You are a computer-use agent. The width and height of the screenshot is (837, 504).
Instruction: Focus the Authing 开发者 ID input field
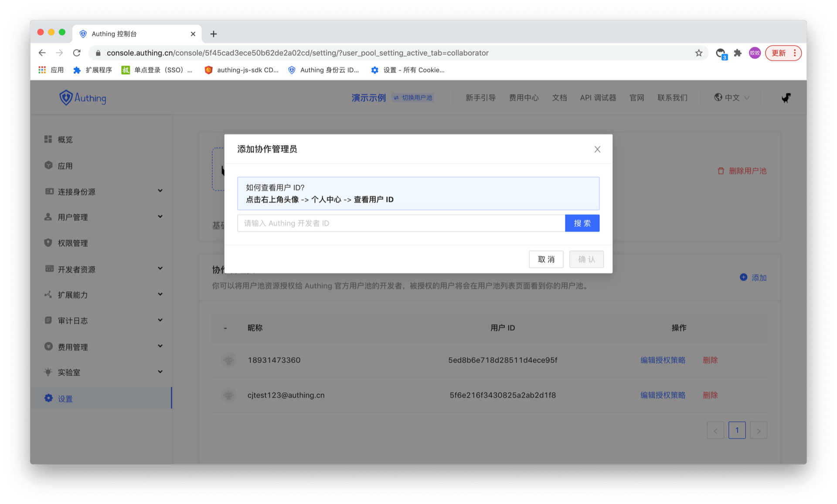(401, 223)
